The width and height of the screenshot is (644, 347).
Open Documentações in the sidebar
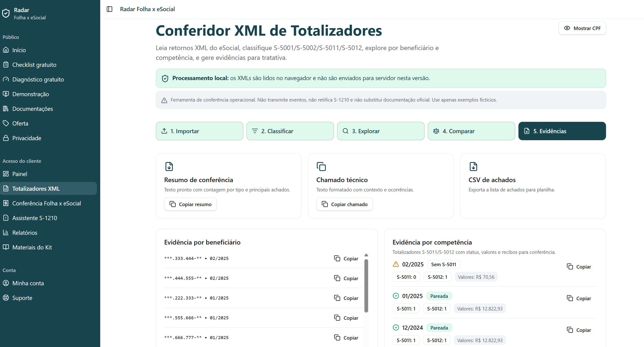(x=48, y=109)
